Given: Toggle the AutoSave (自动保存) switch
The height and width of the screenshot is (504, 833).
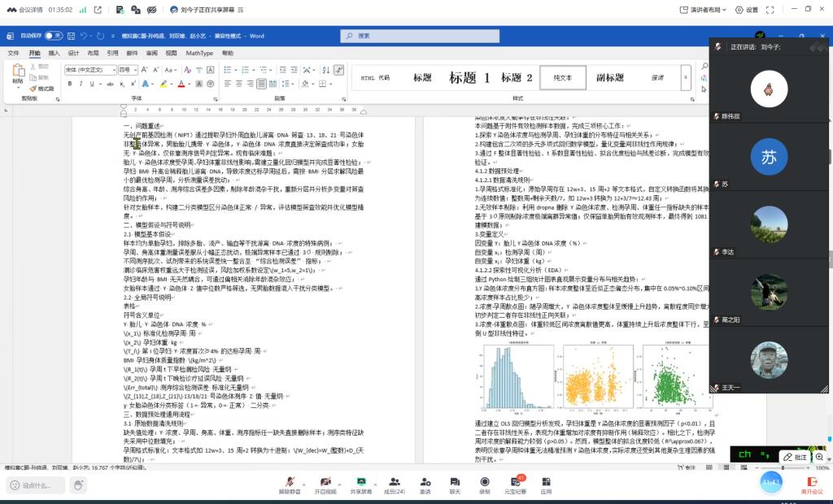Looking at the screenshot, I should (x=53, y=36).
